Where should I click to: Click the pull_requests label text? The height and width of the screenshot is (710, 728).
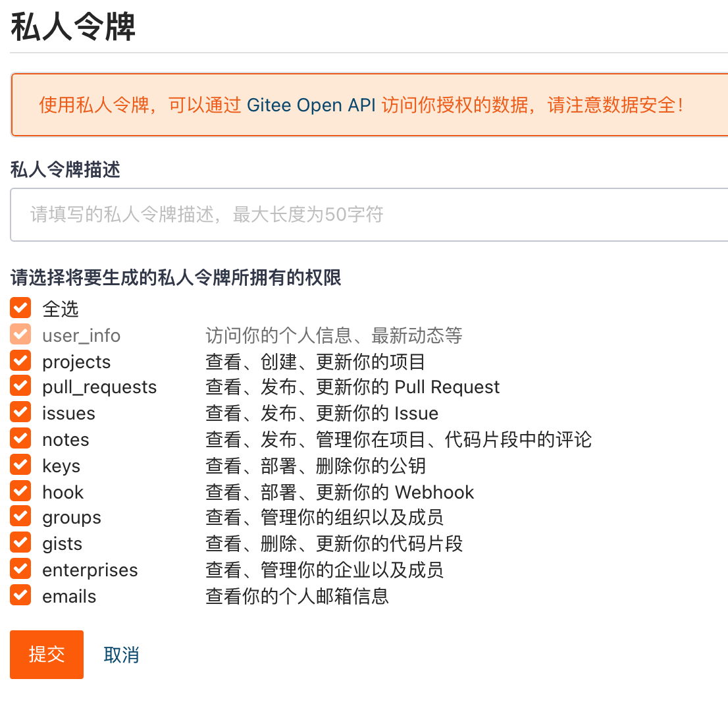(x=99, y=387)
